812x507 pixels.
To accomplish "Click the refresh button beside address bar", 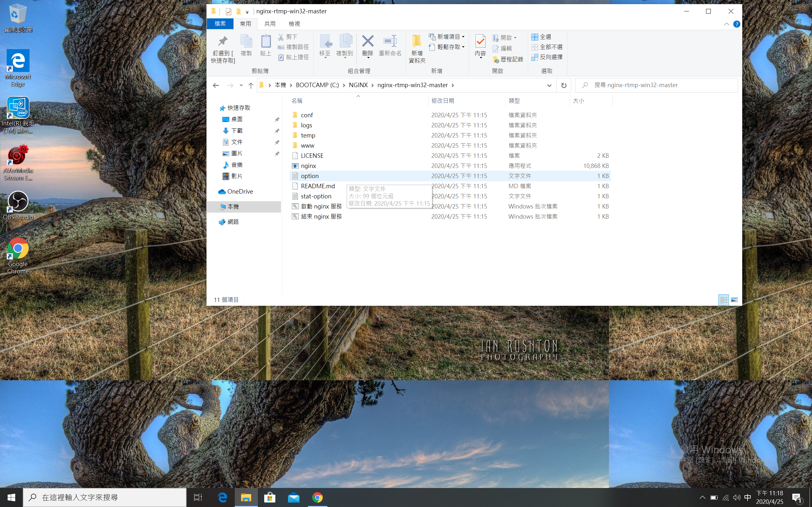I will pyautogui.click(x=564, y=86).
